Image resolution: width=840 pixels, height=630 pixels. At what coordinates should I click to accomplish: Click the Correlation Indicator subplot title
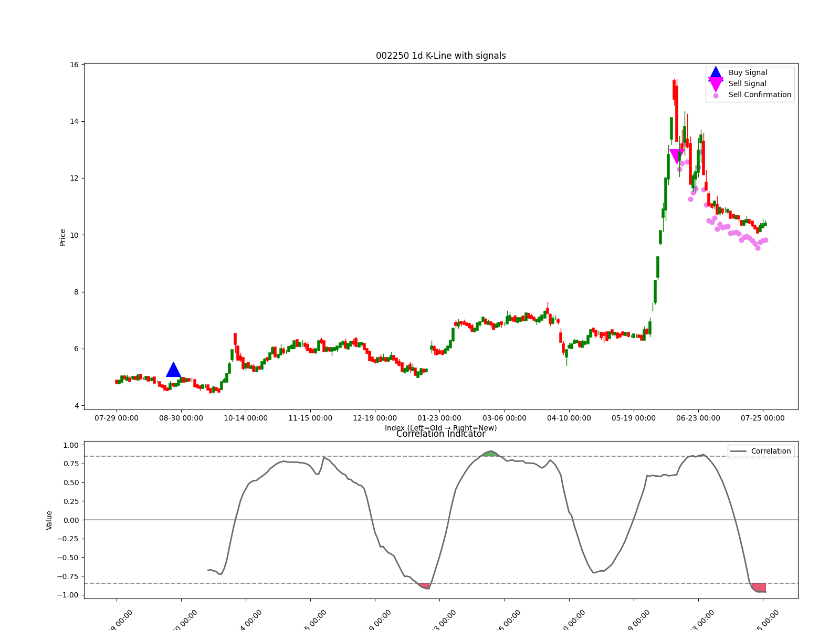[441, 434]
